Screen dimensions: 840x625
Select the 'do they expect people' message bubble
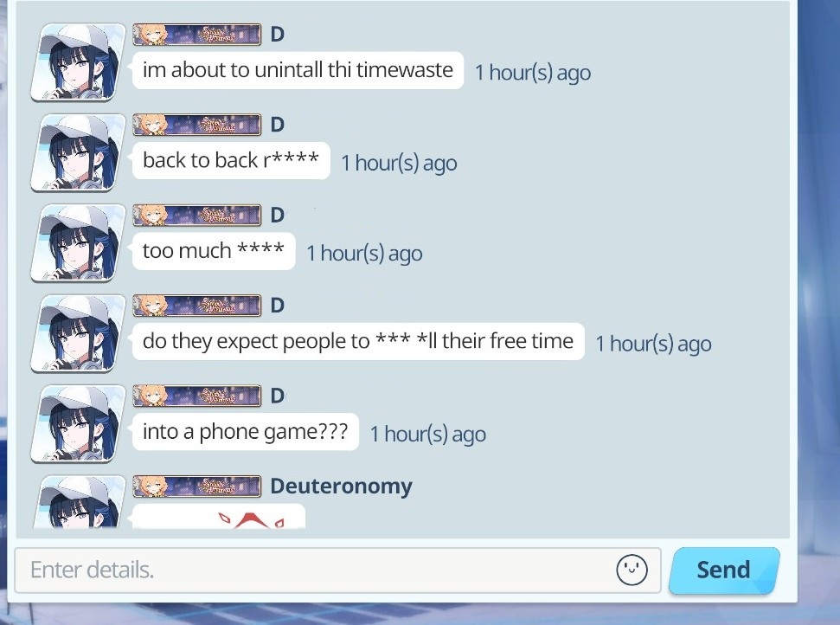coord(358,341)
